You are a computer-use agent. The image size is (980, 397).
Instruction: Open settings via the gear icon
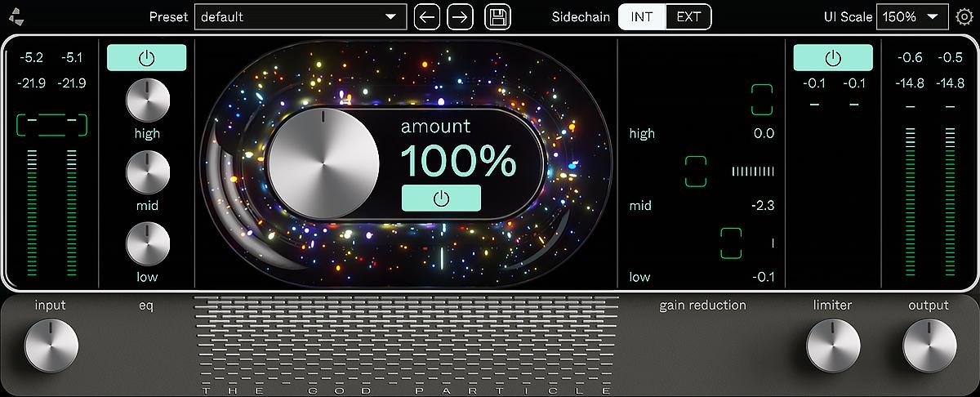click(964, 16)
